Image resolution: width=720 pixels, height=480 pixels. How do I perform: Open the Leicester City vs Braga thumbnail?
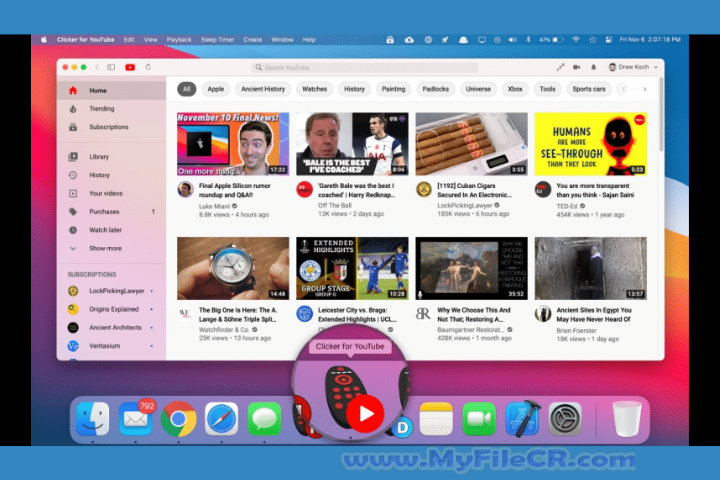[x=352, y=268]
